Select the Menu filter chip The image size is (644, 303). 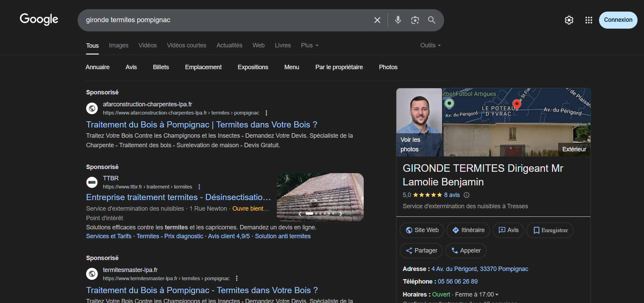(292, 67)
